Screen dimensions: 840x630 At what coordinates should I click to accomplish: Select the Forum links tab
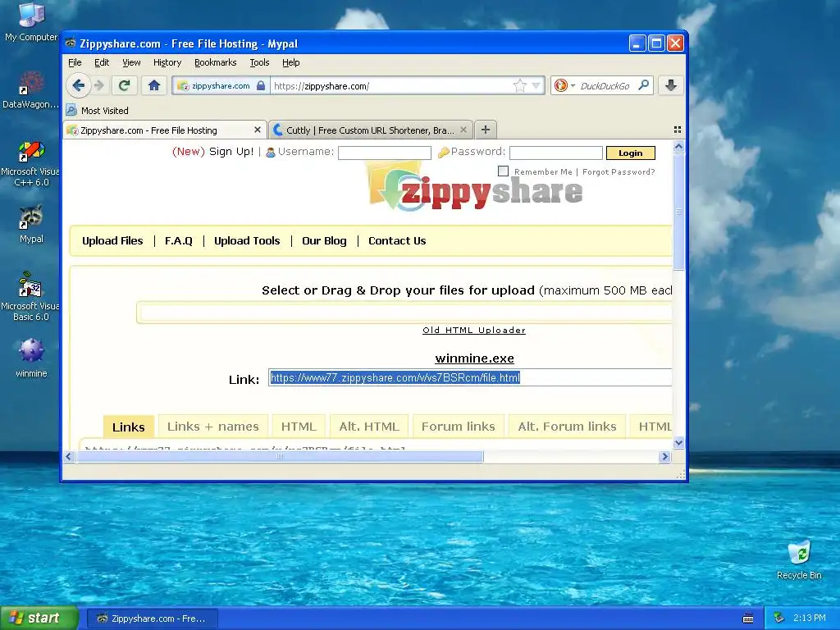[458, 427]
